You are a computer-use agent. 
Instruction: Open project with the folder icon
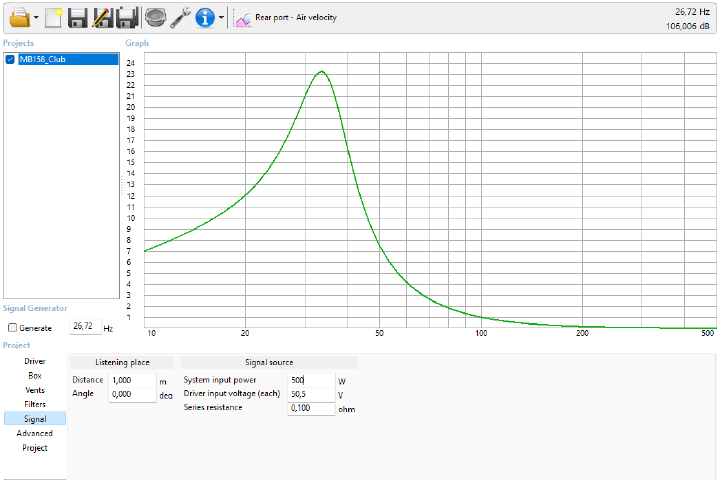pos(20,17)
